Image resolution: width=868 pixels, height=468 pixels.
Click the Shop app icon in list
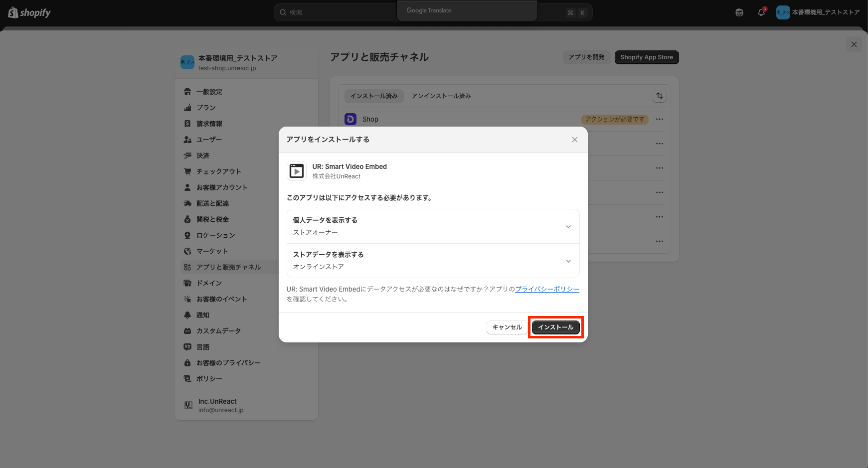[350, 119]
